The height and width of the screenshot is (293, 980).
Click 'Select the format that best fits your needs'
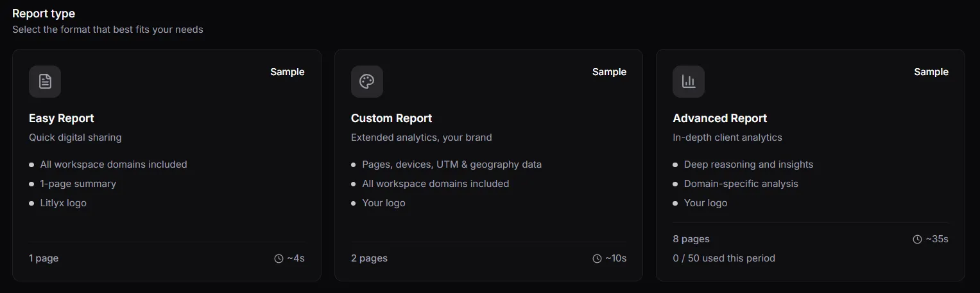(108, 30)
